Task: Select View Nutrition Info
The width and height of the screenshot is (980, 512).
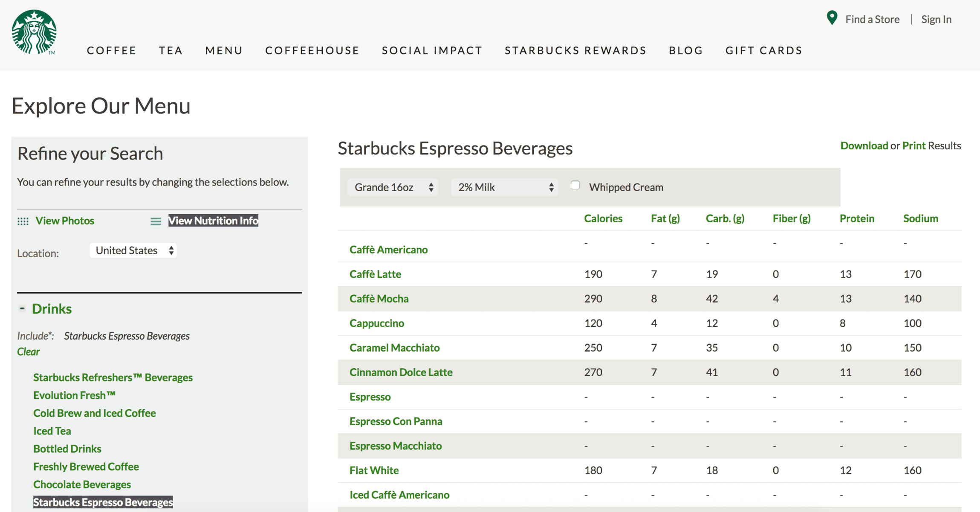Action: [213, 221]
